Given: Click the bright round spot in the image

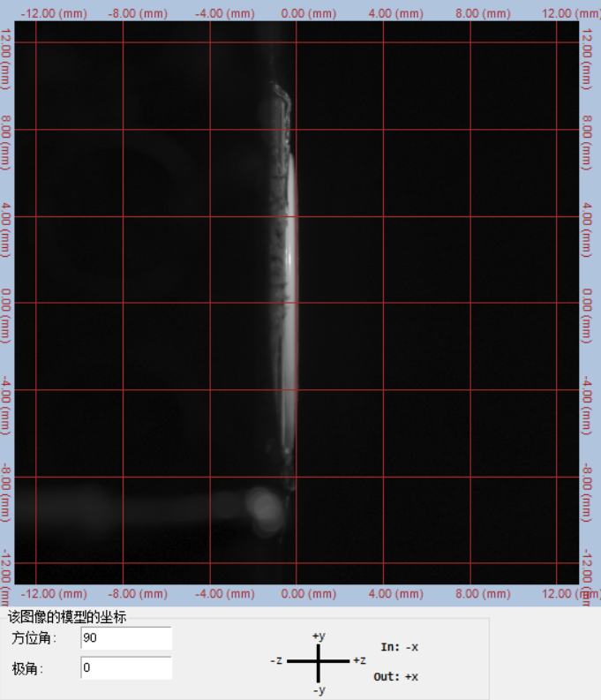Looking at the screenshot, I should coord(263,506).
